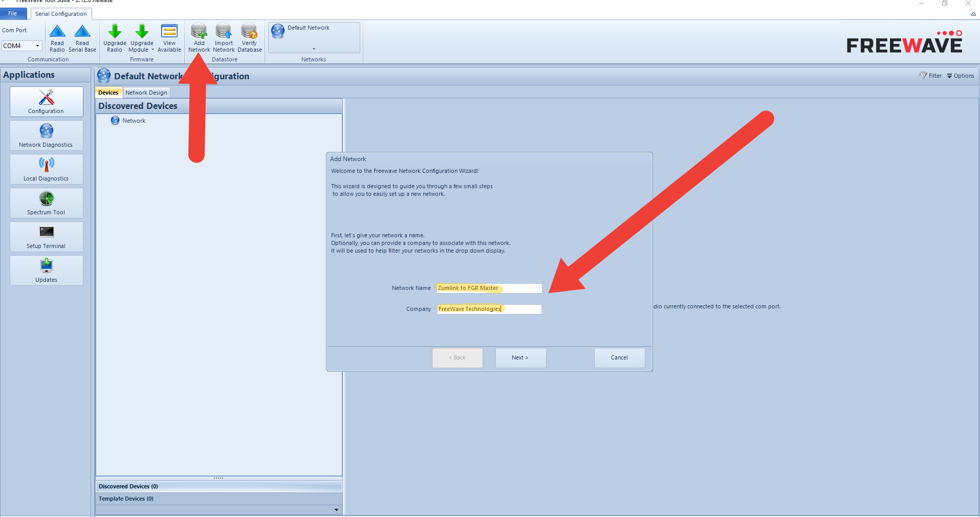Click the Import Network icon
980x517 pixels.
point(224,38)
